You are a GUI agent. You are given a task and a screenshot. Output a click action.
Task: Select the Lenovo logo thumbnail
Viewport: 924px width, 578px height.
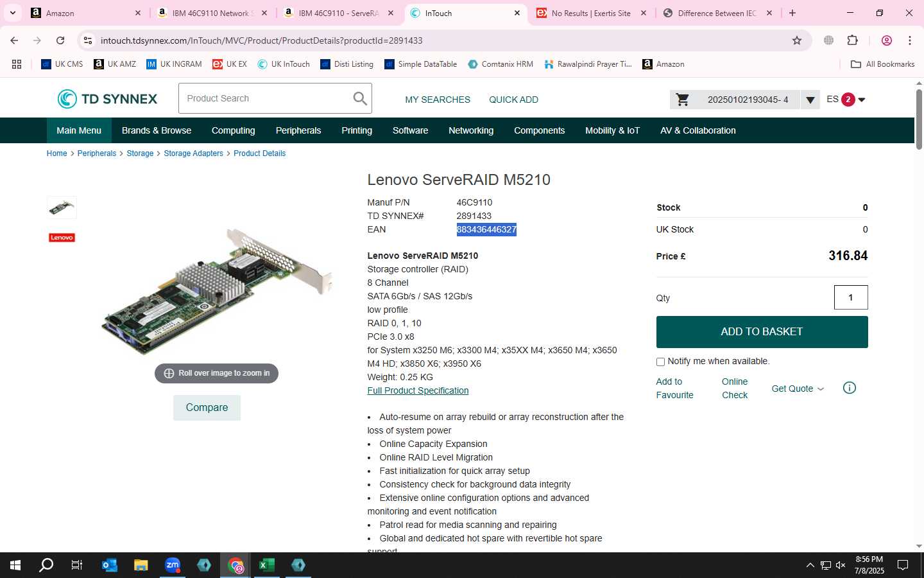tap(62, 238)
